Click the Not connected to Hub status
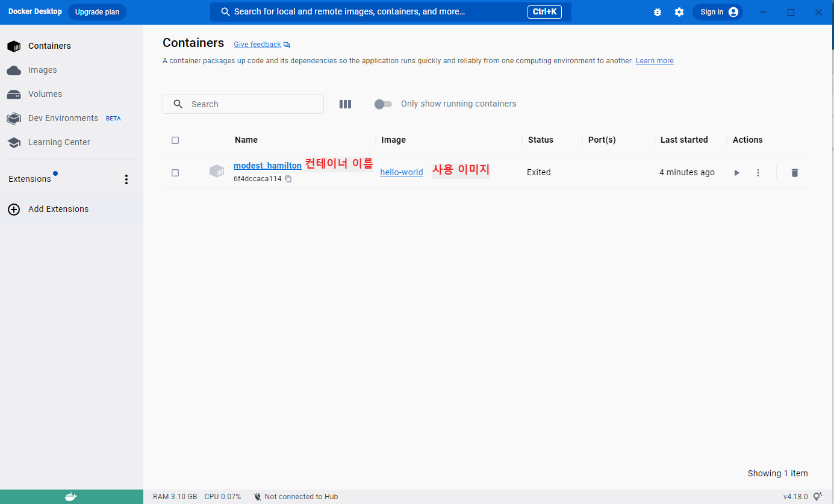The image size is (834, 504). coord(296,497)
